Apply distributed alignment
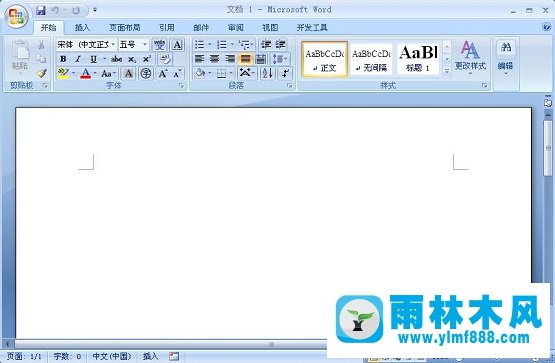Screen dimensions: 555x363 tap(261, 59)
